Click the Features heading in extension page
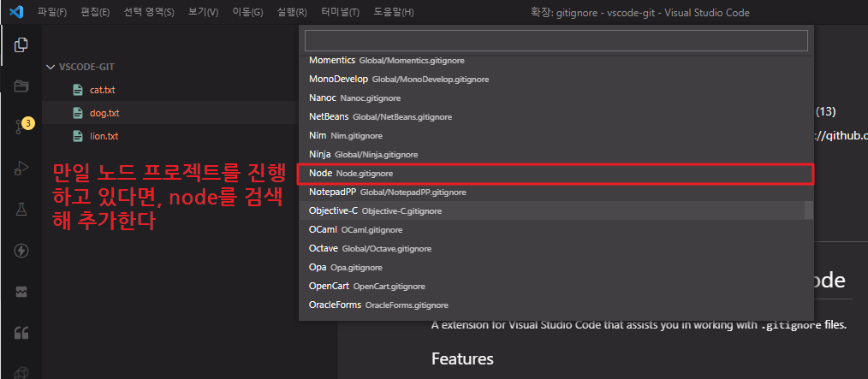 click(x=462, y=358)
